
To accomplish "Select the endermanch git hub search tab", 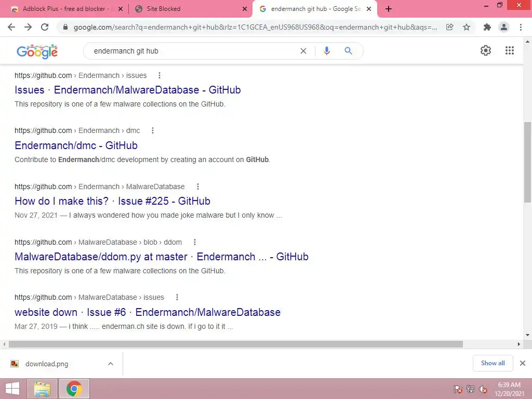I will click(314, 9).
